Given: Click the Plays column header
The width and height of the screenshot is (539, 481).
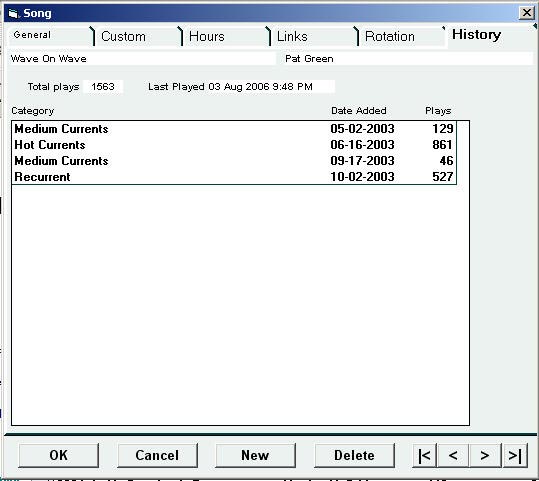Looking at the screenshot, I should (x=438, y=111).
